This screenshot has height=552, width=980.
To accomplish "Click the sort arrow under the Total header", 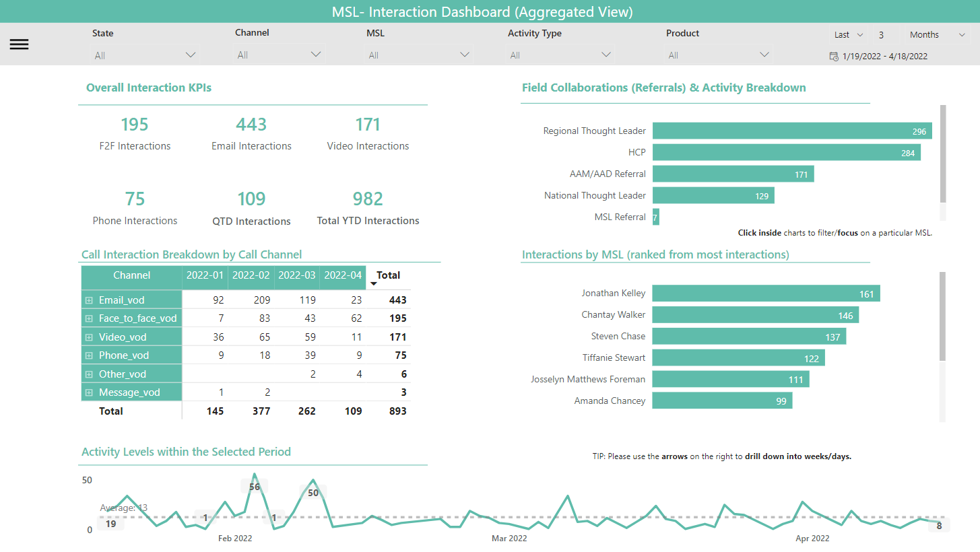I will 374,283.
